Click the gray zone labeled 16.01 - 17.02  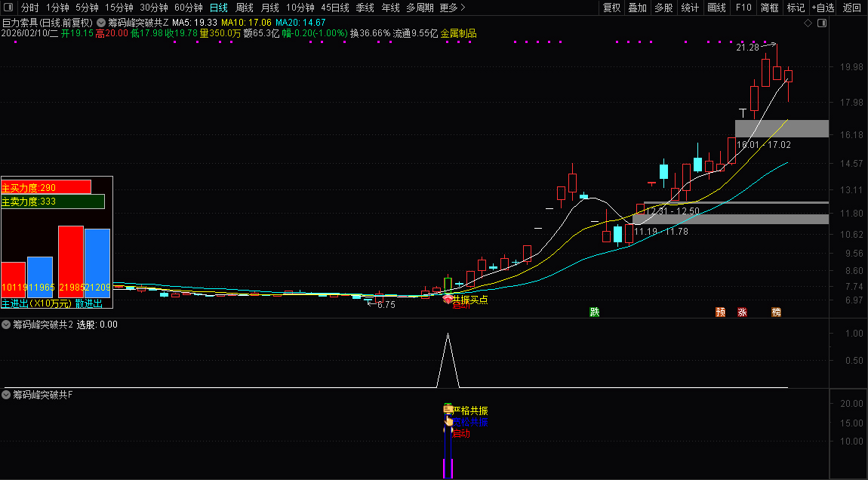(x=782, y=128)
